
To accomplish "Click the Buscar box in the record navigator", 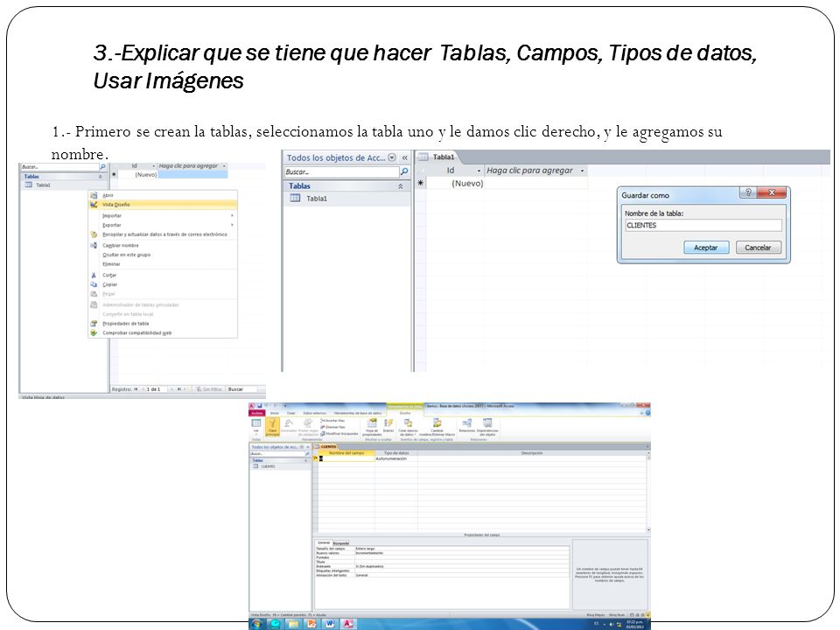I will click(x=241, y=388).
